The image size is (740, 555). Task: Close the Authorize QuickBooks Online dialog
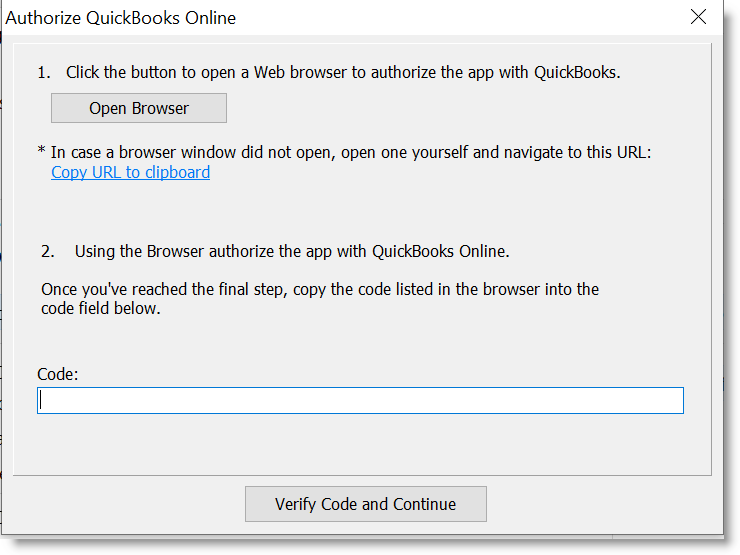tap(699, 17)
